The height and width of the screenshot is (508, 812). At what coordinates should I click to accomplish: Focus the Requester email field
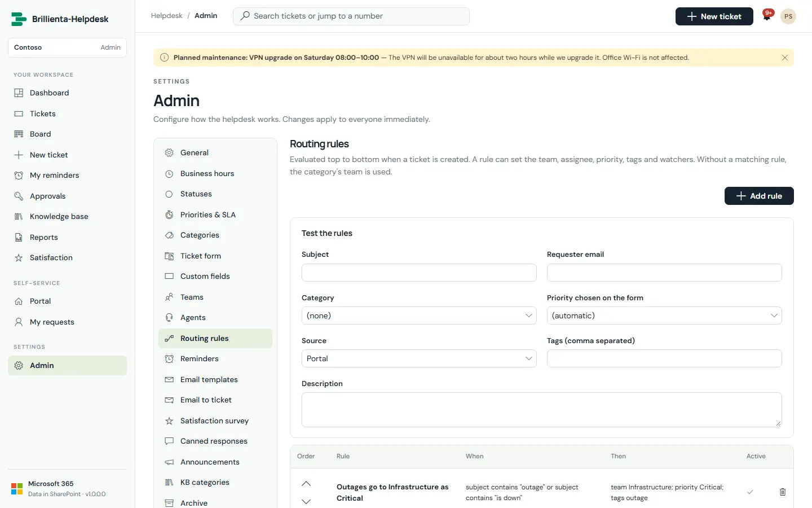pos(664,273)
